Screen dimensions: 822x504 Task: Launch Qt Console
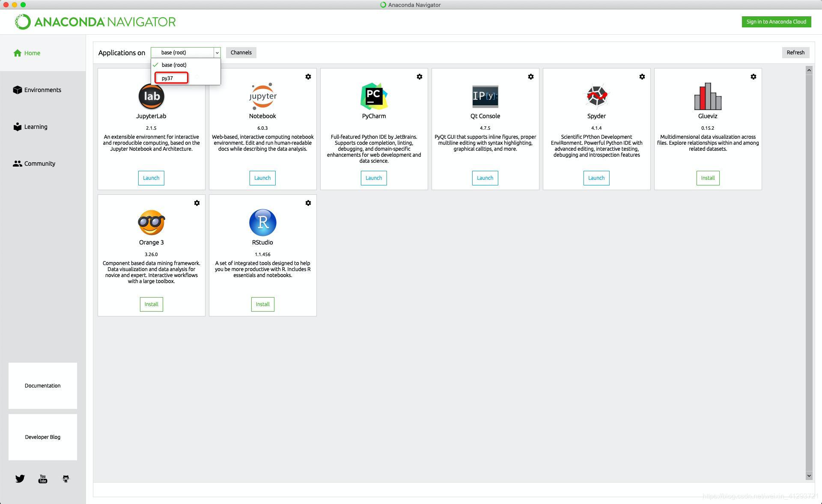coord(485,178)
